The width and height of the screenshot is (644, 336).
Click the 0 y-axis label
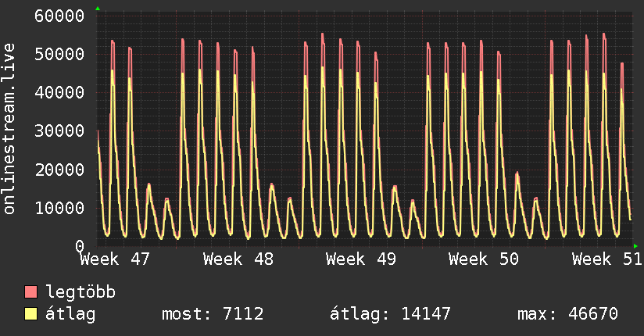[80, 246]
